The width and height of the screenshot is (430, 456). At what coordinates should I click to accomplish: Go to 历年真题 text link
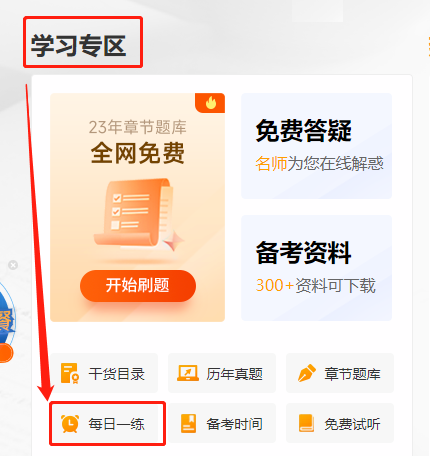click(x=234, y=374)
